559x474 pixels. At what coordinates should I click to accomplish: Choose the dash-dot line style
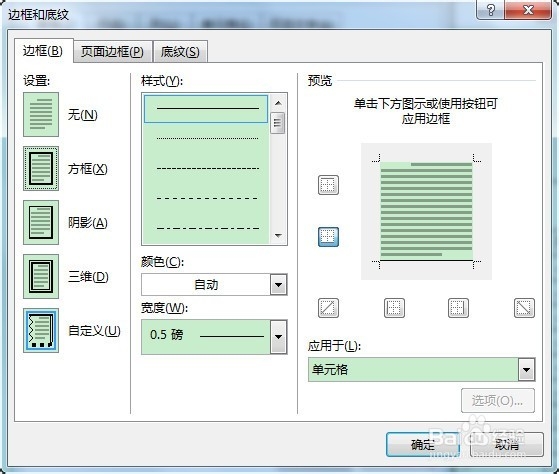(x=206, y=228)
